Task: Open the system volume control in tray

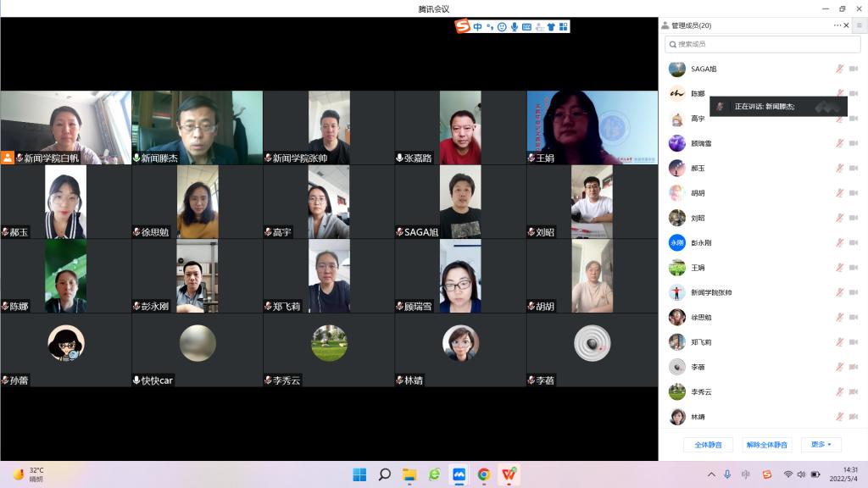Action: point(802,474)
